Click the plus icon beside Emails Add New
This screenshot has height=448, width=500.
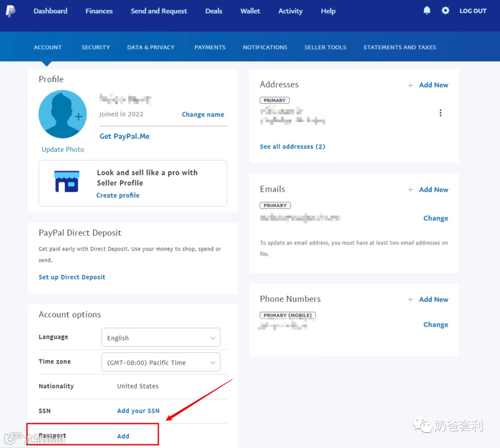point(410,189)
